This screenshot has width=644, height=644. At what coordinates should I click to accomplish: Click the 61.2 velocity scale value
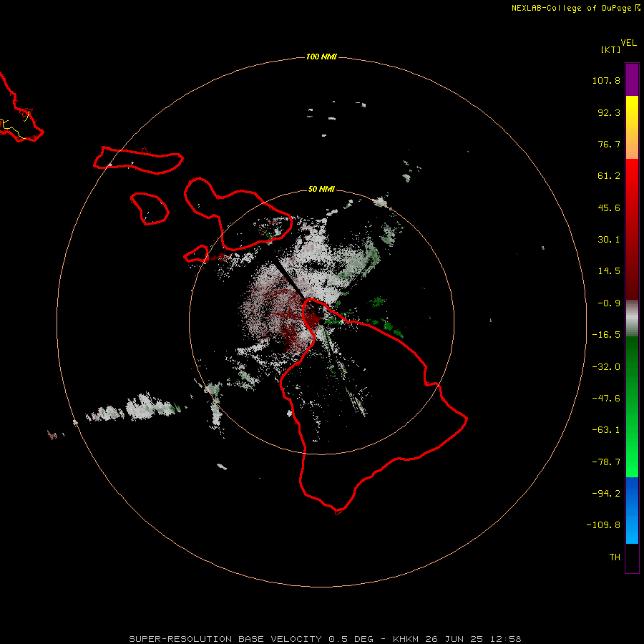pos(609,176)
